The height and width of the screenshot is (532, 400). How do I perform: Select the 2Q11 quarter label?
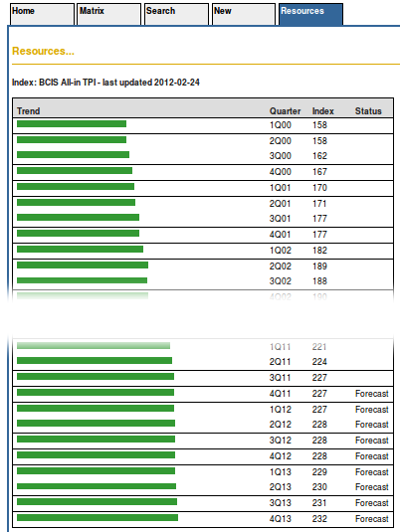pyautogui.click(x=280, y=362)
